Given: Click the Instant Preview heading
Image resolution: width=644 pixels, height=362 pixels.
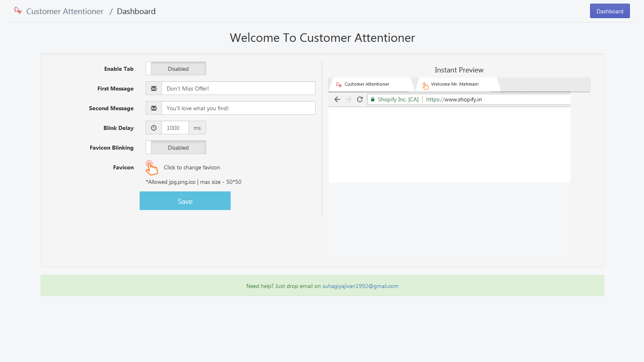Looking at the screenshot, I should tap(459, 70).
